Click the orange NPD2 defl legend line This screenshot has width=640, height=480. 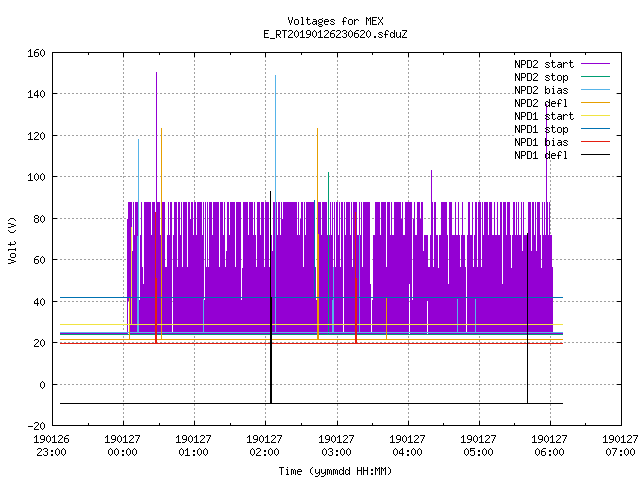595,103
